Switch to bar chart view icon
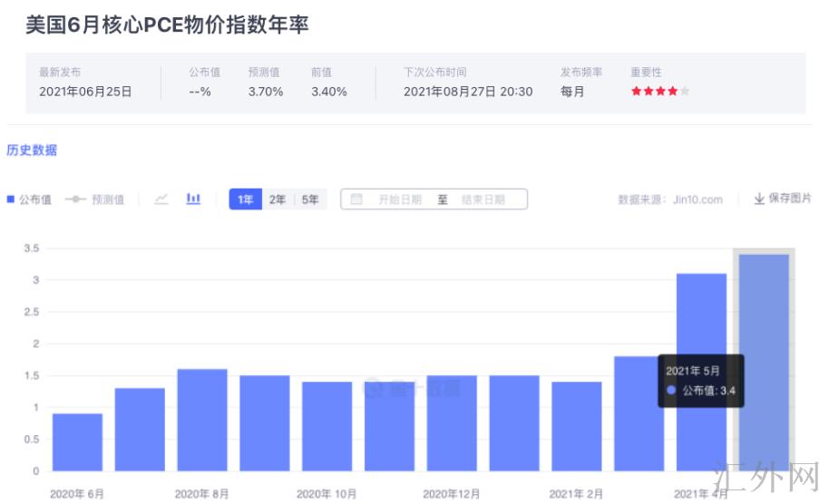 pyautogui.click(x=193, y=199)
